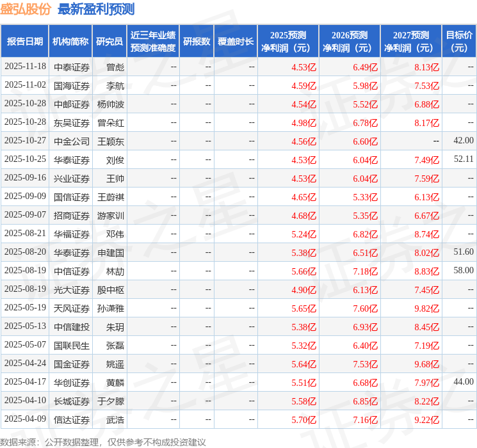This screenshot has height=448, width=477.
Task: Click the 最新盈利预测 heading
Action: point(96,9)
